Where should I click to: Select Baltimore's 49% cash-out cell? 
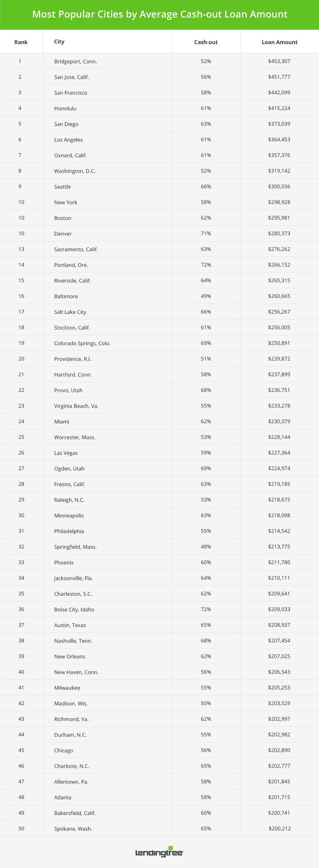206,296
